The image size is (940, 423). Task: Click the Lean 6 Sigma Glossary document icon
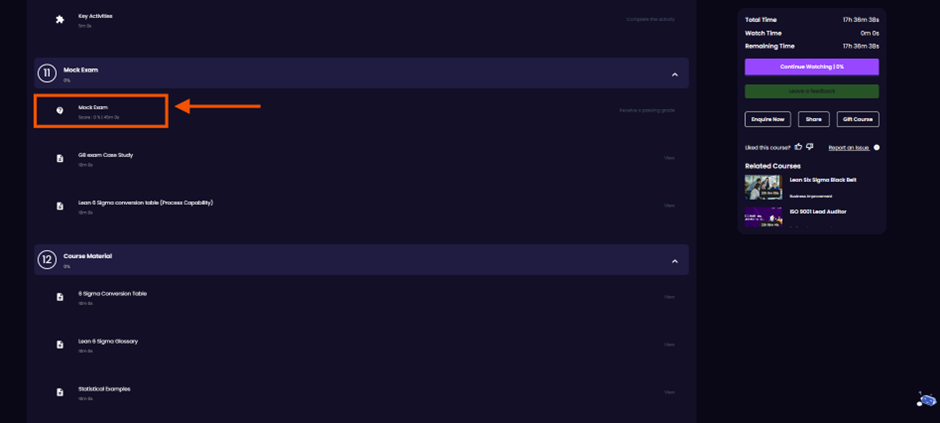click(59, 345)
